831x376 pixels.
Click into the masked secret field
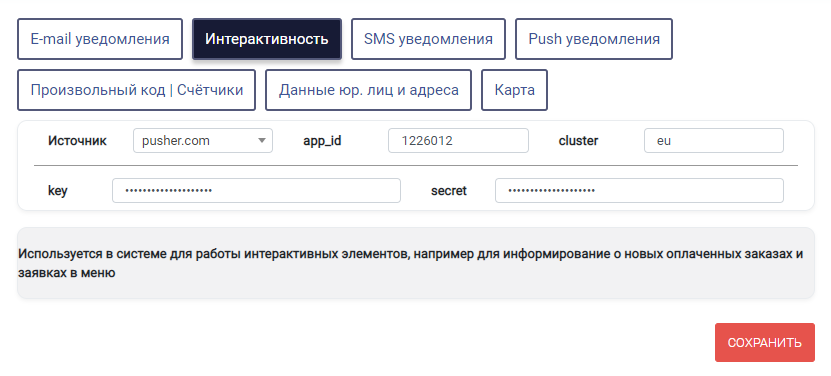639,190
